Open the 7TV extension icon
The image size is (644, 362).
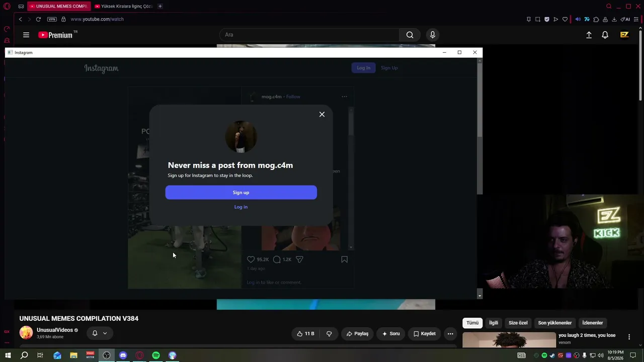pyautogui.click(x=587, y=19)
